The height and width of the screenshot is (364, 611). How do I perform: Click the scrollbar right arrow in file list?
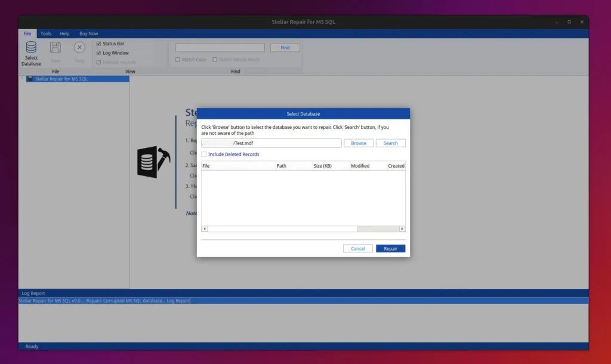[402, 229]
